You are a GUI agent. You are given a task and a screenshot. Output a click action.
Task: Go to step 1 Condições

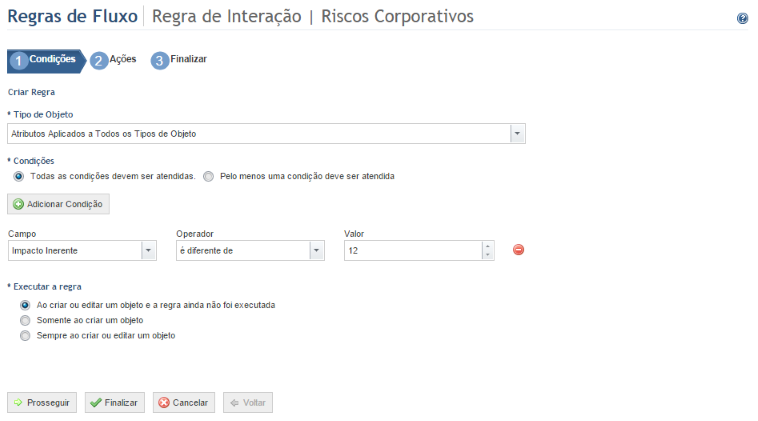click(x=46, y=61)
